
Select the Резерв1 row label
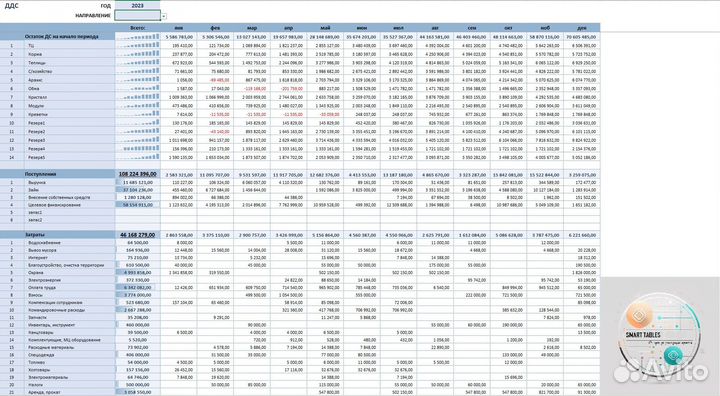37,123
